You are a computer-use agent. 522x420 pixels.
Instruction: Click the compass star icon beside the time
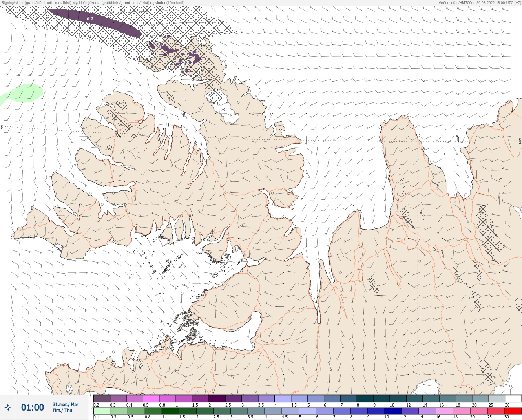click(x=8, y=407)
